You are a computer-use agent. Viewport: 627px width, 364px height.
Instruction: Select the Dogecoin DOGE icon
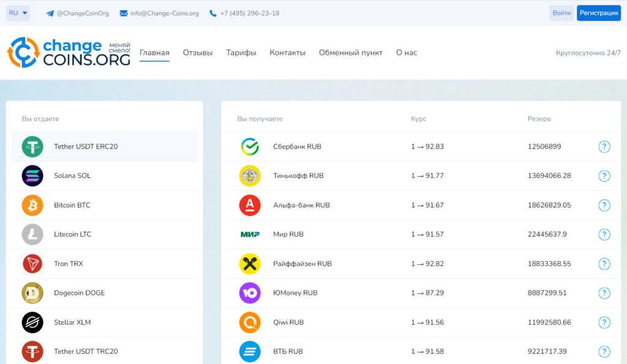[x=32, y=293]
